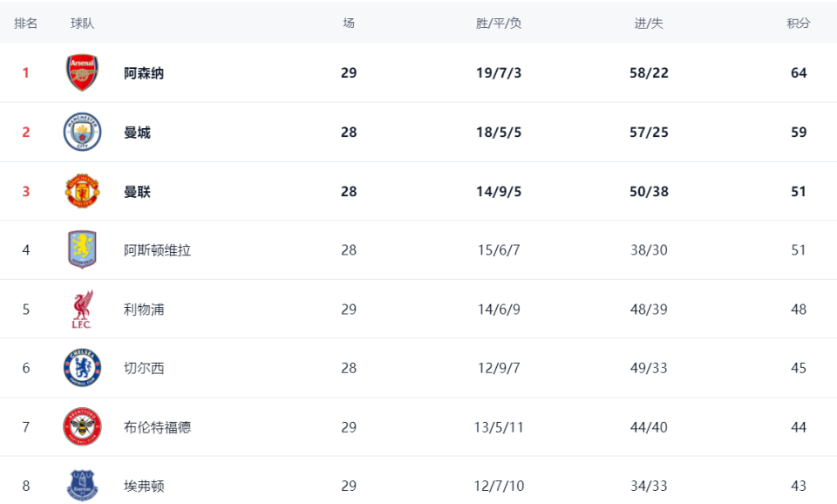The height and width of the screenshot is (504, 837).
Task: Open the 阿斯顿维拉 team page
Action: click(x=157, y=250)
